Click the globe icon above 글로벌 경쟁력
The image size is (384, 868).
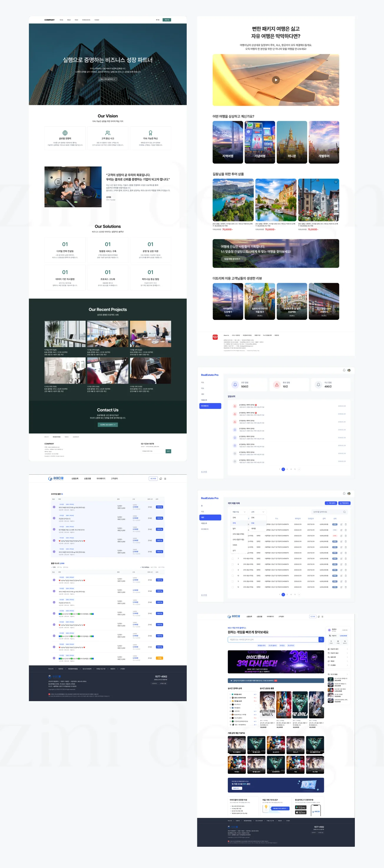65,133
